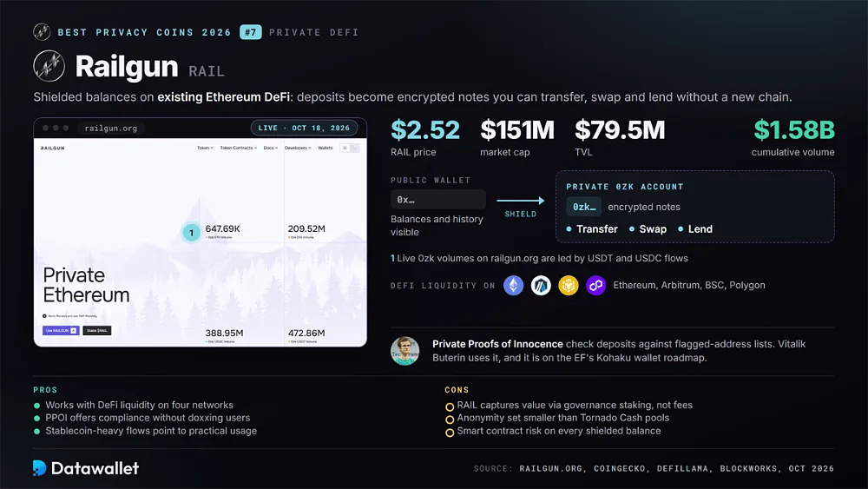Click the SOURCE credits line
868x489 pixels.
[654, 468]
